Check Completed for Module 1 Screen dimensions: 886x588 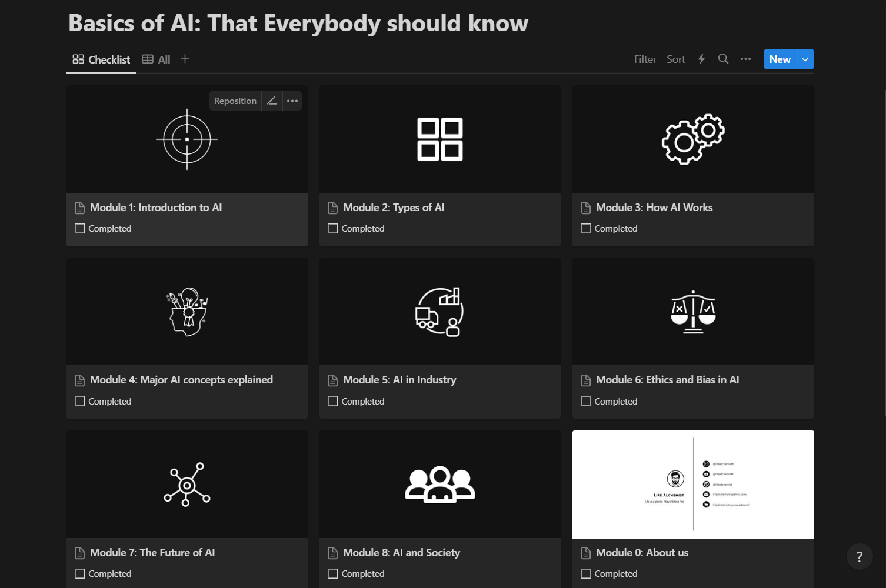point(79,228)
